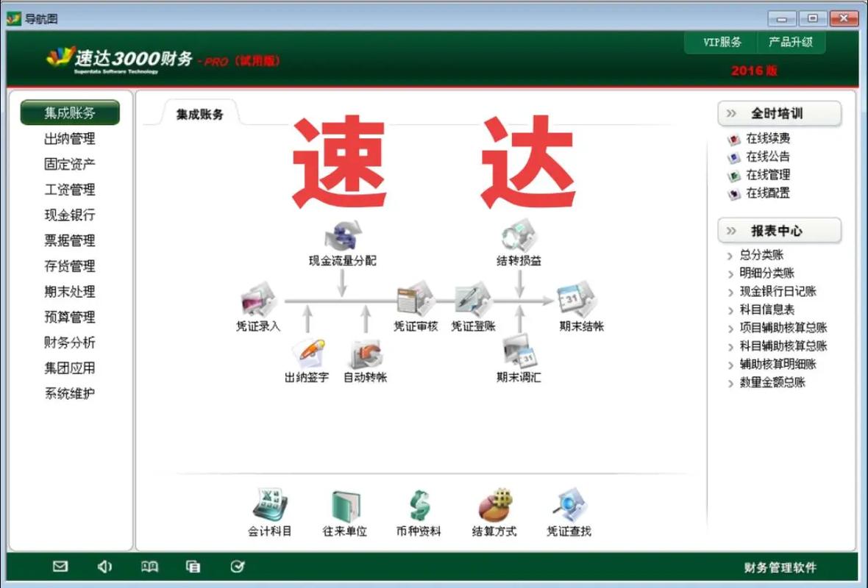Screen dimensions: 868x588
Task: Select 出纳管理 in the left sidebar
Action: [70, 139]
